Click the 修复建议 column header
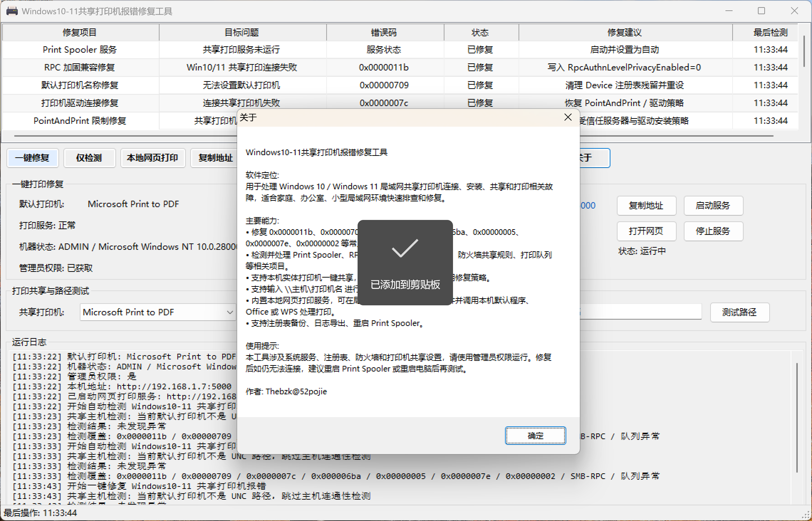Viewport: 812px width, 521px height. 625,32
